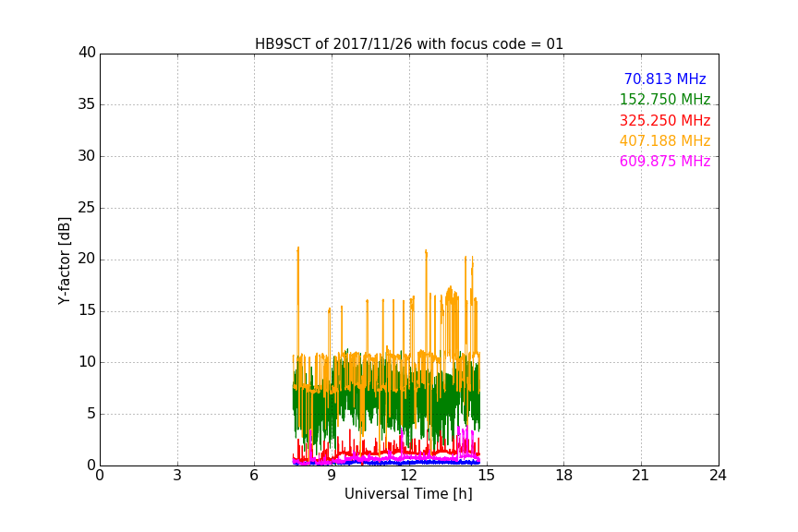Select the 325.250 MHz legend label
This screenshot has width=798, height=532.
click(665, 121)
